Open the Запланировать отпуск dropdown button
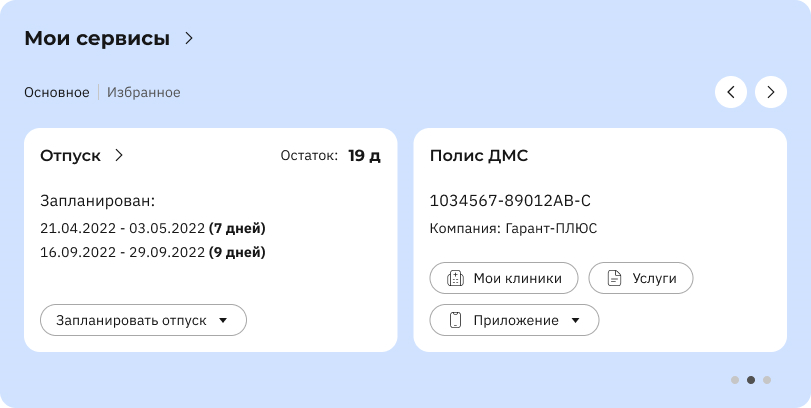Viewport: 811px width, 408px height. [x=143, y=320]
